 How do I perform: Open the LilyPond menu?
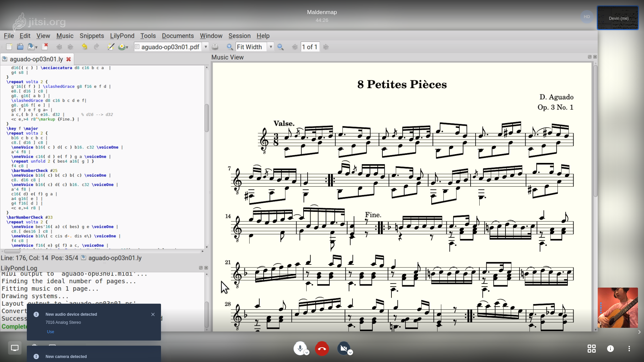point(122,36)
